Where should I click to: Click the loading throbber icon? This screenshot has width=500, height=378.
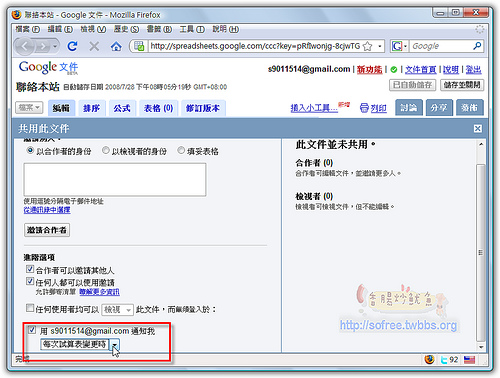click(x=480, y=29)
